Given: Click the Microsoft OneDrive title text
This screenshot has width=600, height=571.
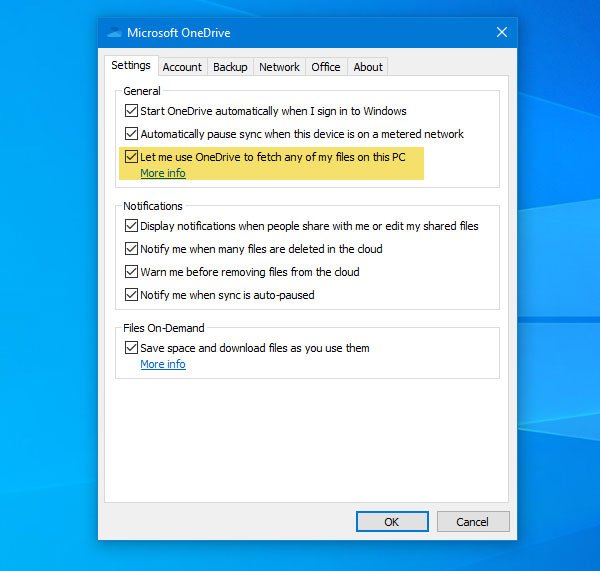Looking at the screenshot, I should point(179,33).
